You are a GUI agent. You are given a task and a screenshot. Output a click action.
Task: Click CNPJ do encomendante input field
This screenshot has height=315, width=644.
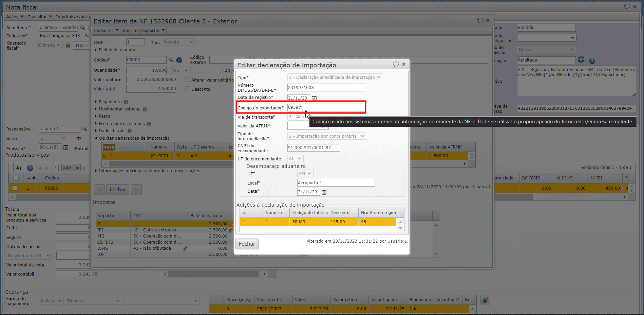tap(314, 148)
